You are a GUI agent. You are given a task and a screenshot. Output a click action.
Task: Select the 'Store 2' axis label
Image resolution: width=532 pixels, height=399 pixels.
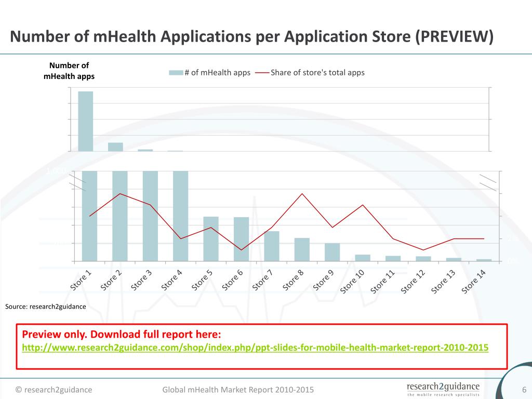[x=111, y=280]
